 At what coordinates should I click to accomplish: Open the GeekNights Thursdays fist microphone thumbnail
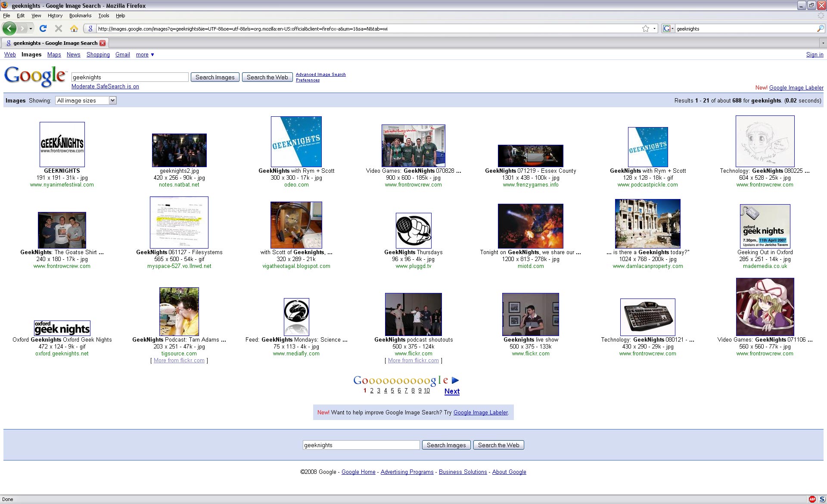click(x=413, y=230)
